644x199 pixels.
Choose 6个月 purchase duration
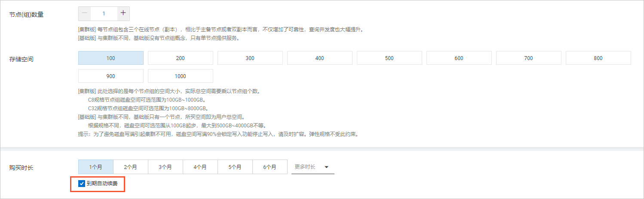[270, 167]
